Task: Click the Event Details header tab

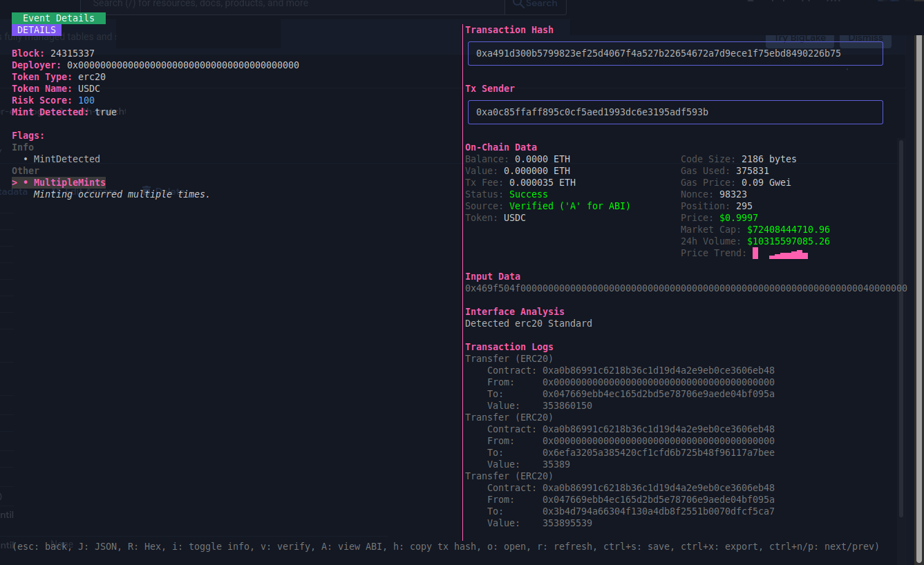Action: tap(59, 18)
